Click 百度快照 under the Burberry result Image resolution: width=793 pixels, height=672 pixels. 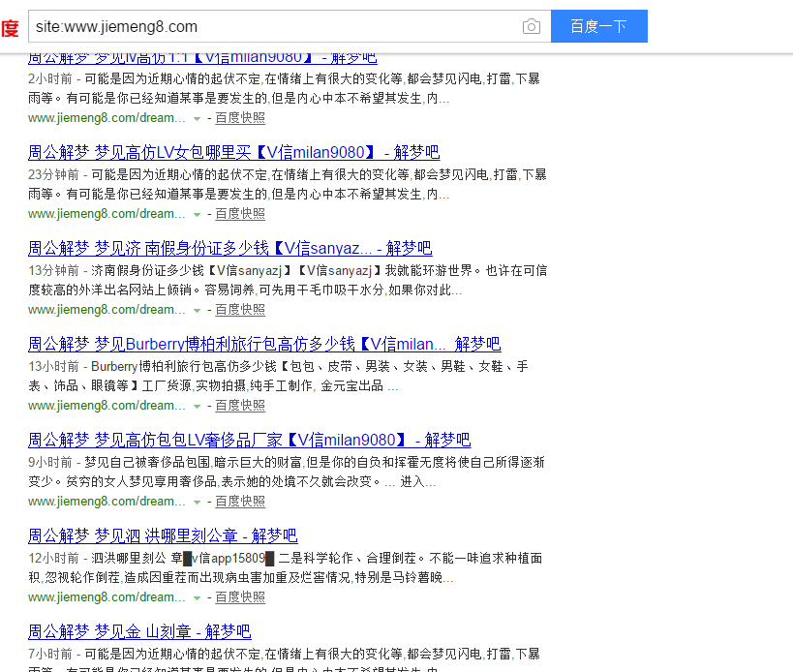coord(239,405)
